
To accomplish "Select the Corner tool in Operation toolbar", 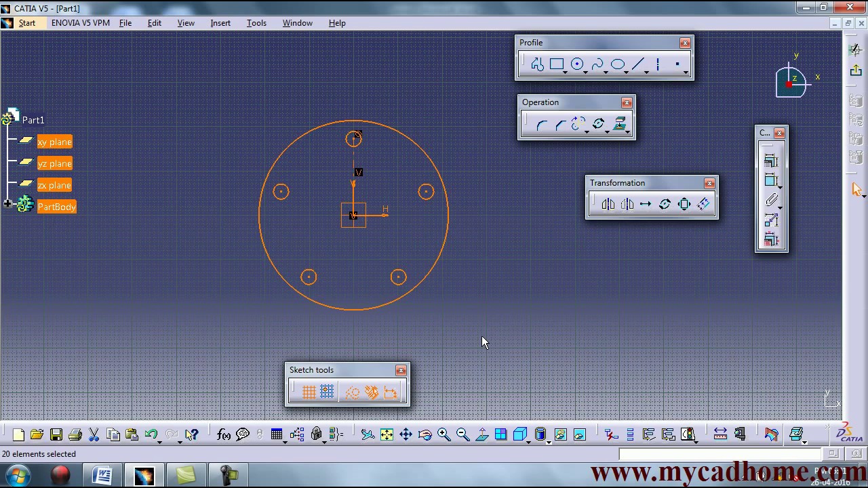I will pos(541,125).
